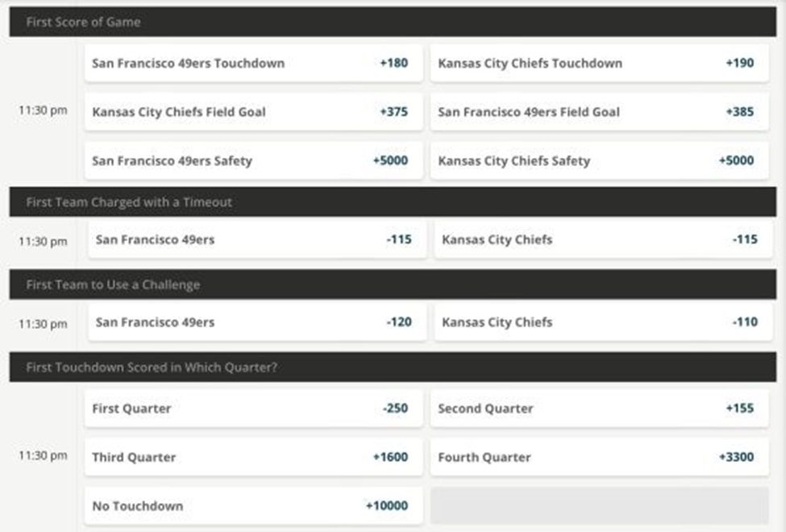Pick San Francisco 49ers for first timeout

[x=256, y=239]
